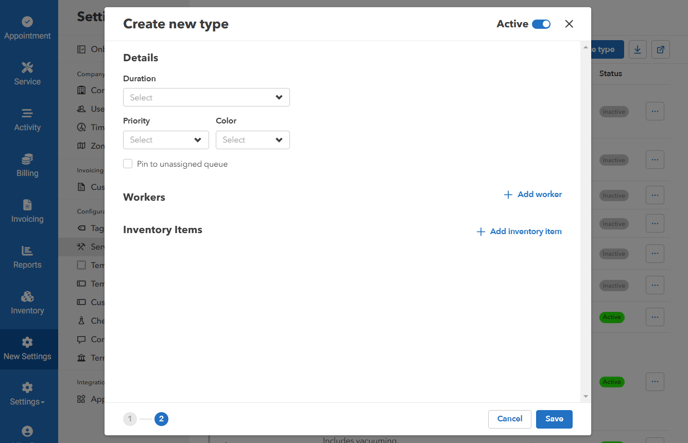Expand the Duration dropdown
This screenshot has width=688, height=443.
[x=206, y=98]
